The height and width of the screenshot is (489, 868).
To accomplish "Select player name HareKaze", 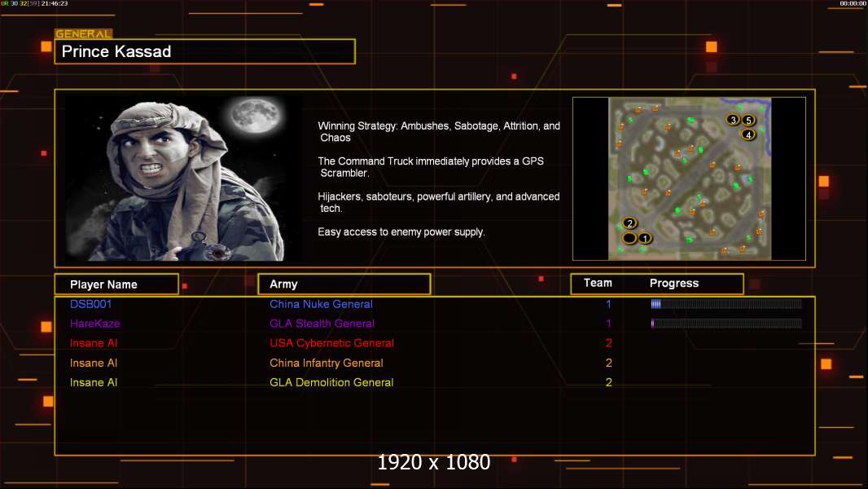I will [94, 324].
